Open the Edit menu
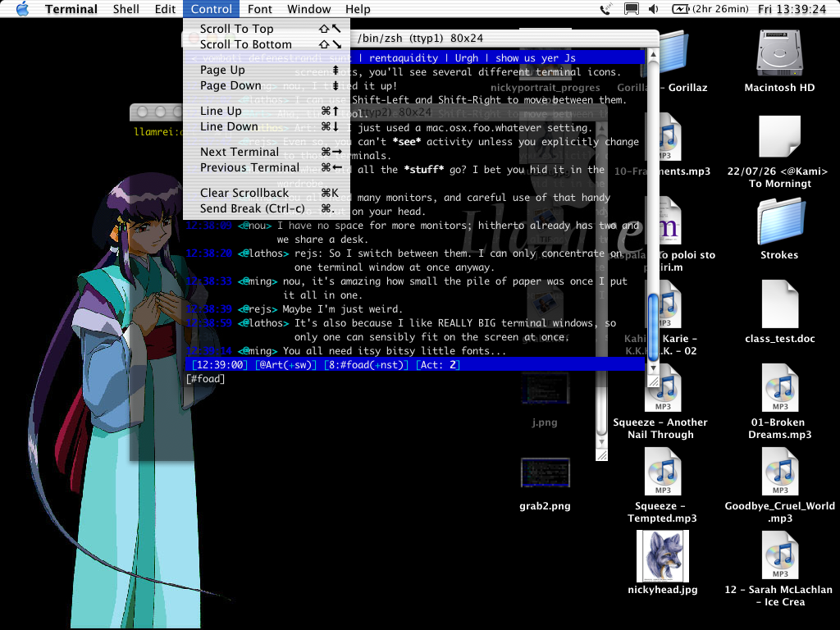840x630 pixels. pos(165,9)
